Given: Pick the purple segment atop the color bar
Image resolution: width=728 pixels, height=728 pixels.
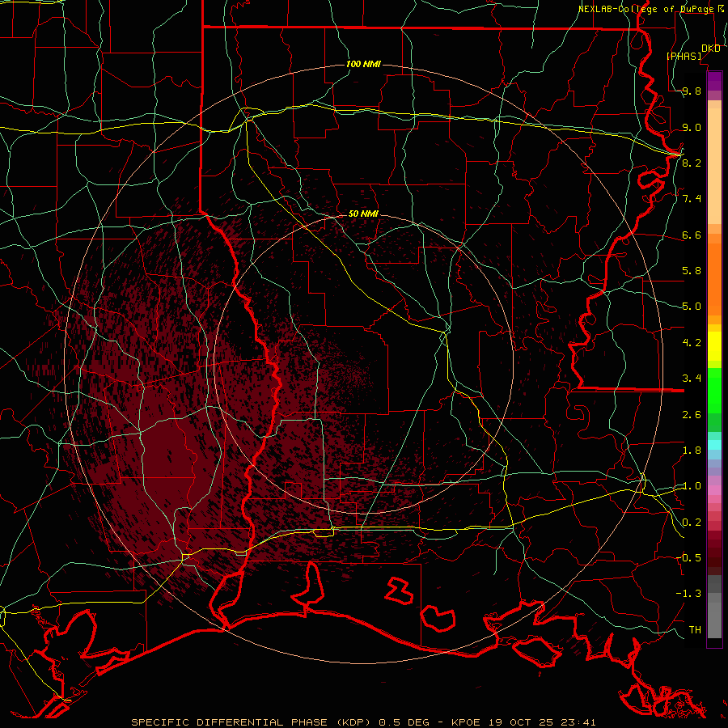Looking at the screenshot, I should click(714, 81).
